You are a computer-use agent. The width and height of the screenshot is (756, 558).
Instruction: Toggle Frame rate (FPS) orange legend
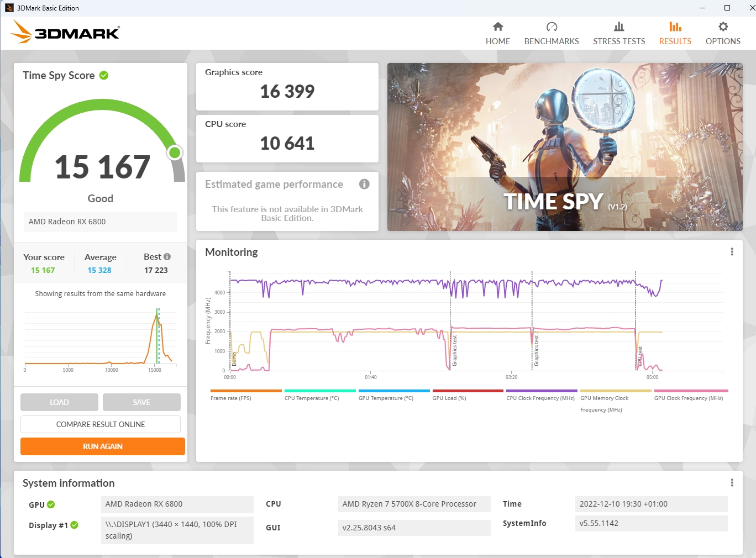pos(246,391)
